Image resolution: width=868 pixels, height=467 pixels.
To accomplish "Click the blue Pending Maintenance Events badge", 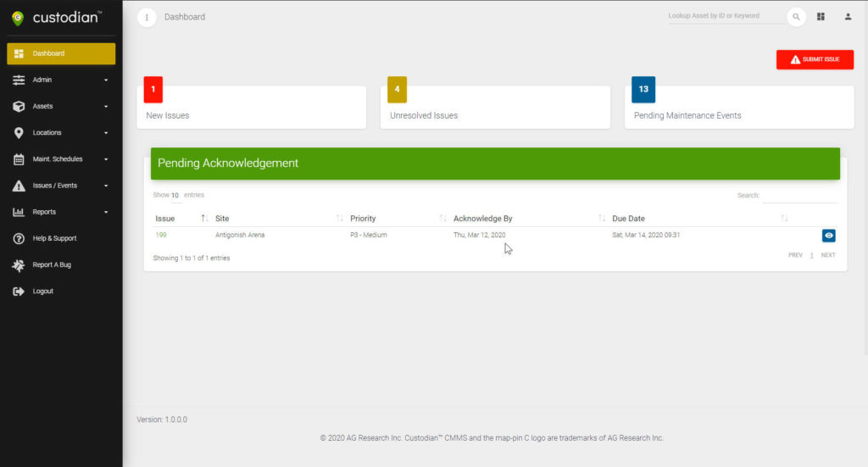I will click(x=643, y=89).
